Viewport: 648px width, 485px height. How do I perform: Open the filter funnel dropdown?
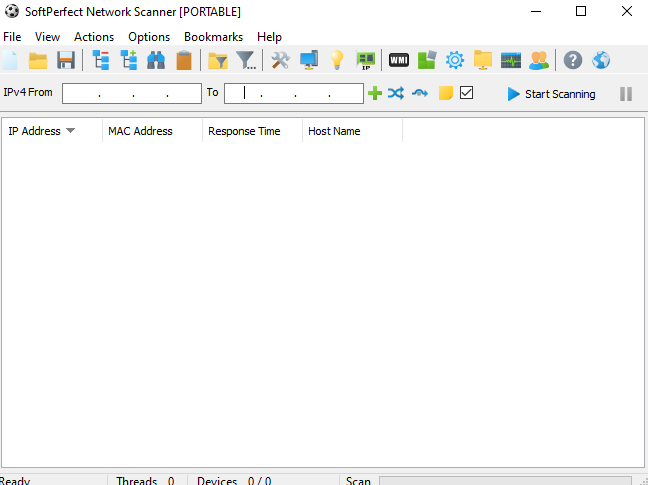tap(246, 60)
